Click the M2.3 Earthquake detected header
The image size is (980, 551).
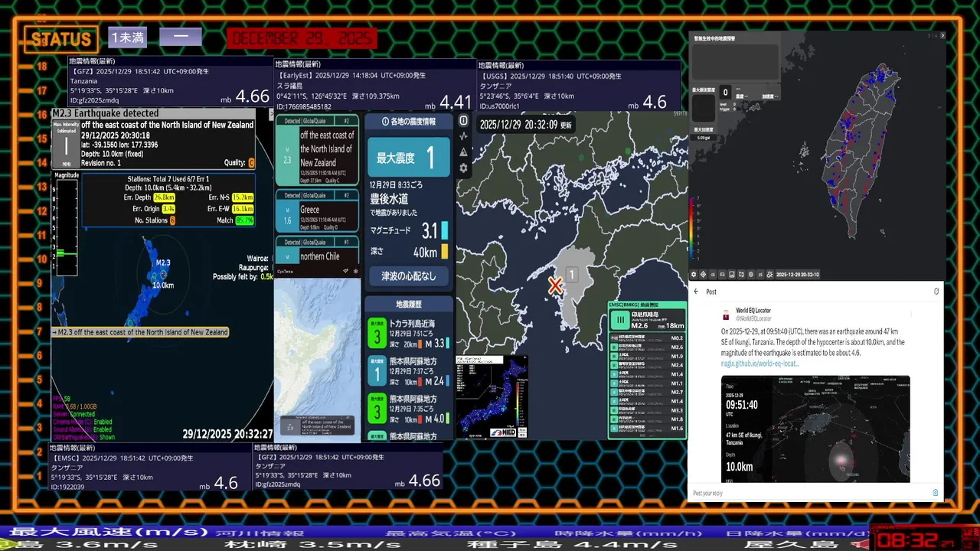pos(153,113)
